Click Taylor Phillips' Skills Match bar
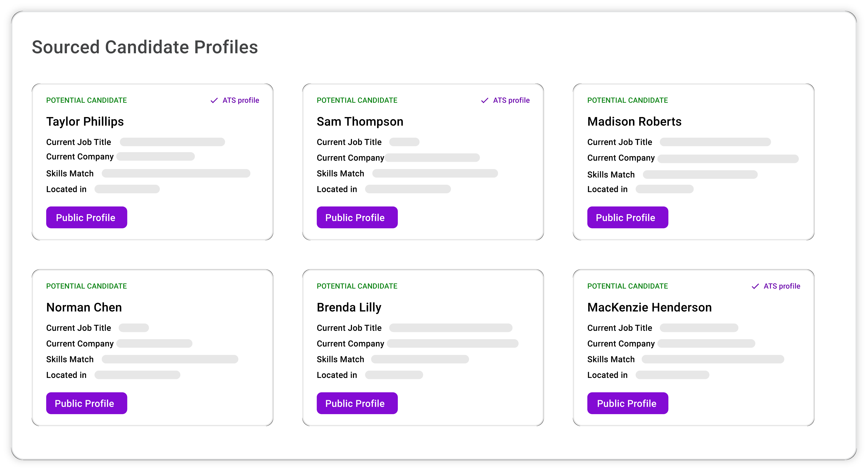The height and width of the screenshot is (471, 868). click(x=176, y=173)
